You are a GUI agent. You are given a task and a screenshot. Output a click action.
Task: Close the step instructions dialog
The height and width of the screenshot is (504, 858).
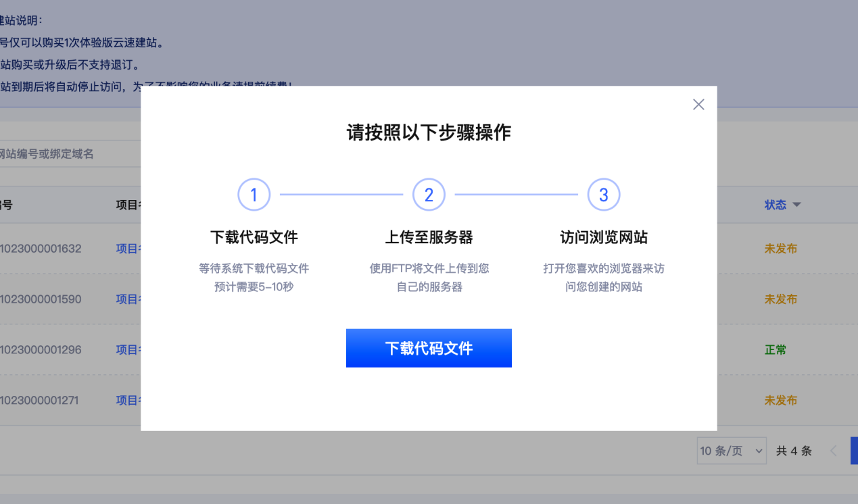click(x=698, y=105)
